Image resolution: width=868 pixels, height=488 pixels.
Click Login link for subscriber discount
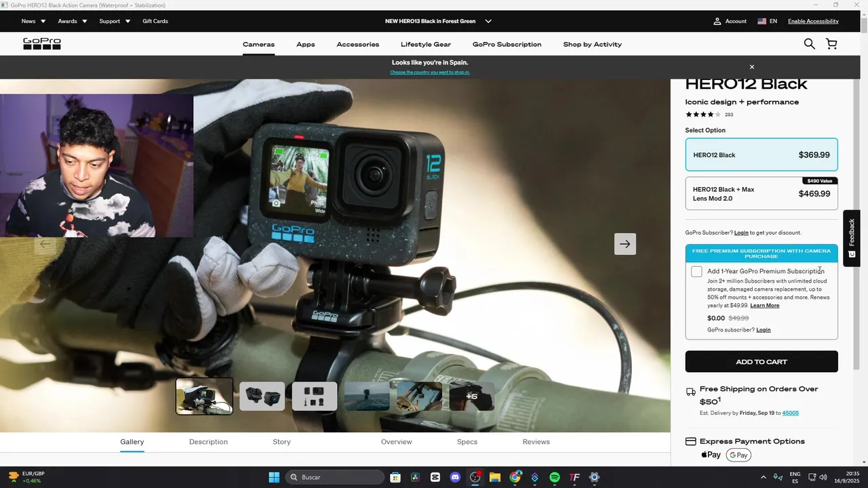[x=741, y=233]
